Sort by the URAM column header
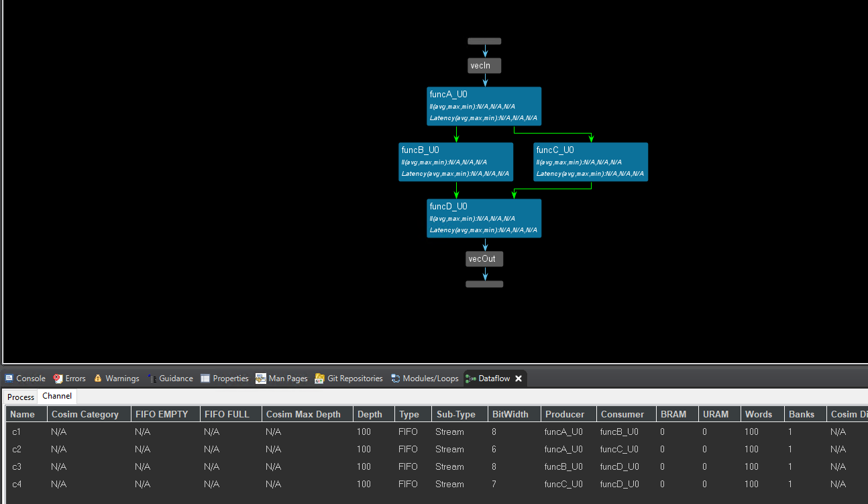This screenshot has width=868, height=504. pos(720,414)
